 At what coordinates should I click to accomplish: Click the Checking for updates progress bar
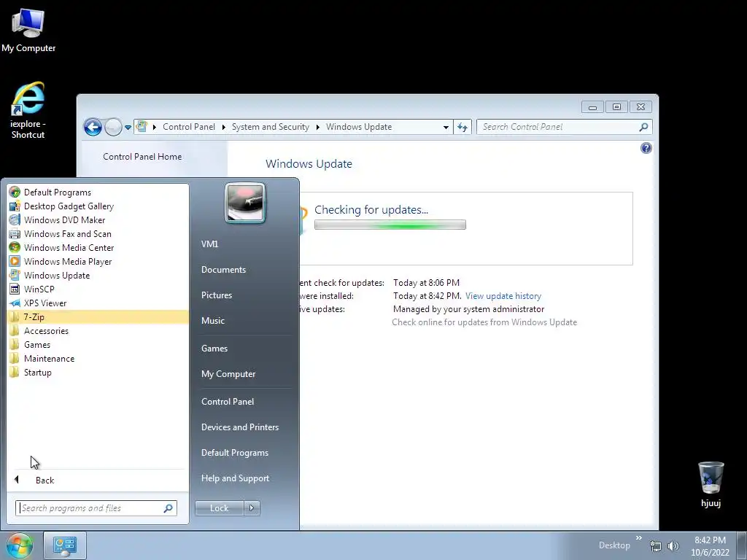click(x=390, y=225)
